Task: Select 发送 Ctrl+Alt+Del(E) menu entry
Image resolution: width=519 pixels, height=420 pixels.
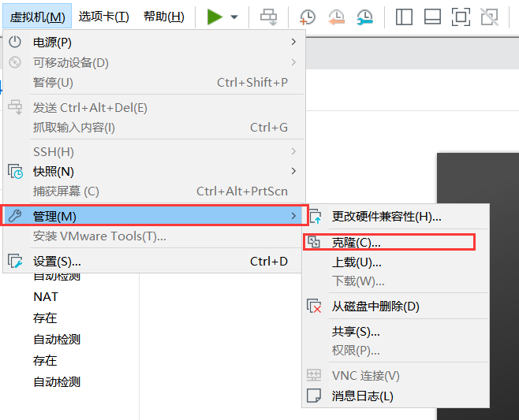Action: click(x=154, y=108)
